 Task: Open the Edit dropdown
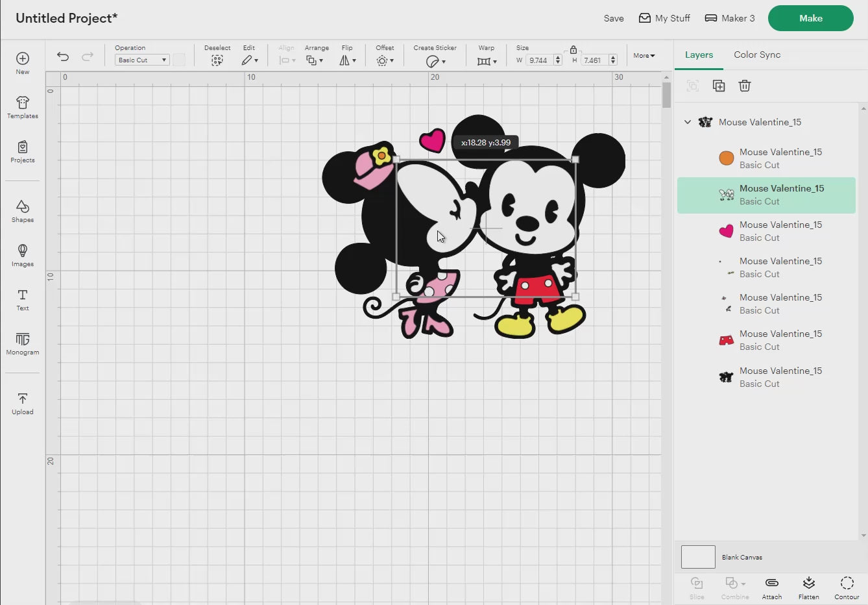coord(250,60)
